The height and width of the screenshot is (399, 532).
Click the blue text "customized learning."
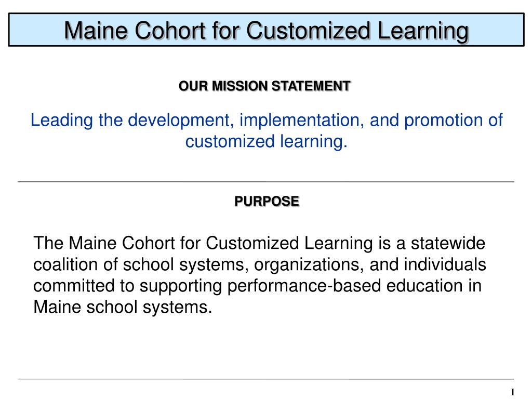(x=267, y=141)
